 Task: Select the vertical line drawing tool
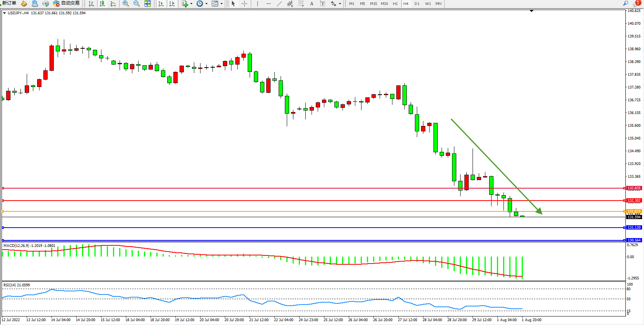pyautogui.click(x=257, y=3)
